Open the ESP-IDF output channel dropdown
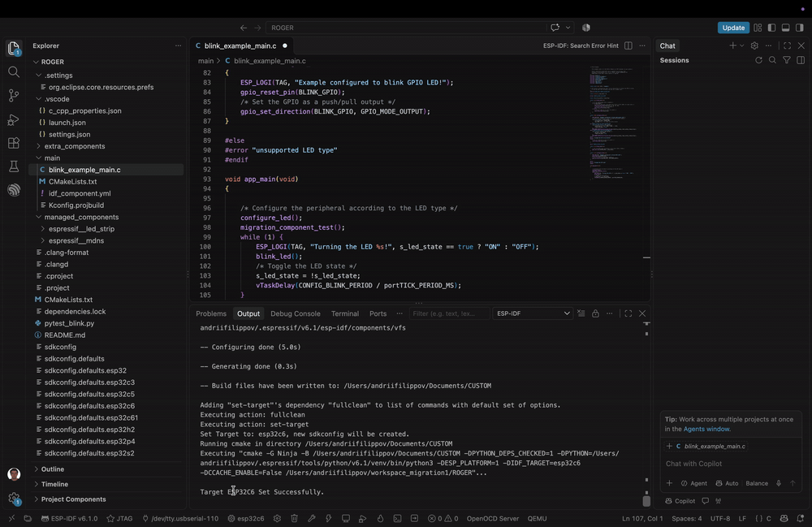Image resolution: width=812 pixels, height=527 pixels. (x=533, y=313)
